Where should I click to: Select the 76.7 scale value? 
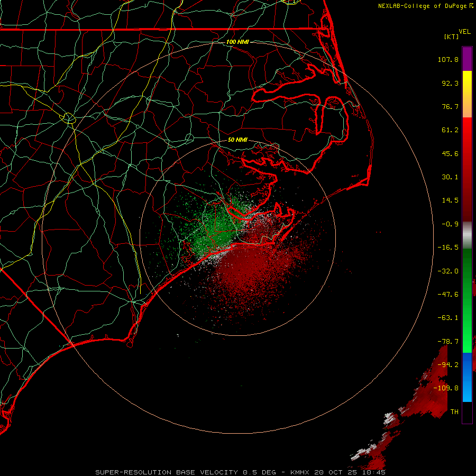pos(450,106)
